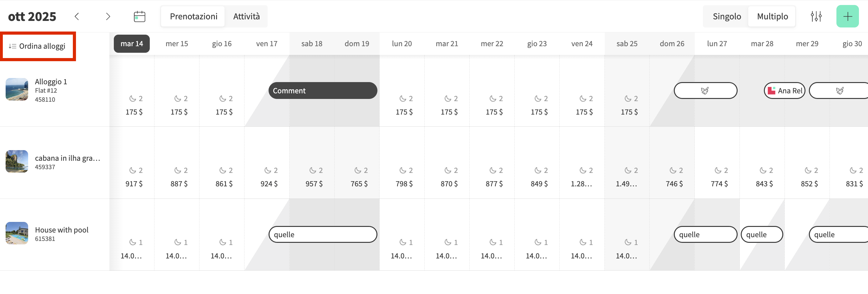Open the Ana Rel reservation pill
Screen dimensions: 868x294
click(784, 91)
